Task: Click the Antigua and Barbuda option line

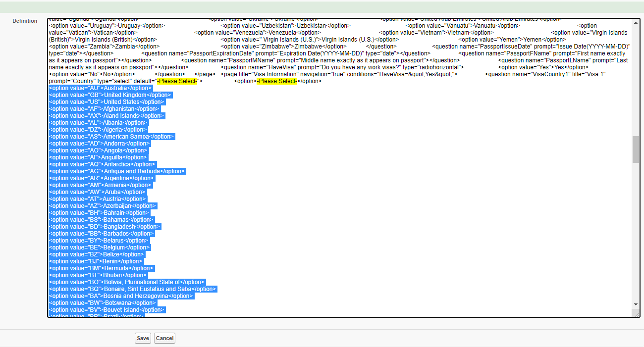Action: tap(117, 171)
